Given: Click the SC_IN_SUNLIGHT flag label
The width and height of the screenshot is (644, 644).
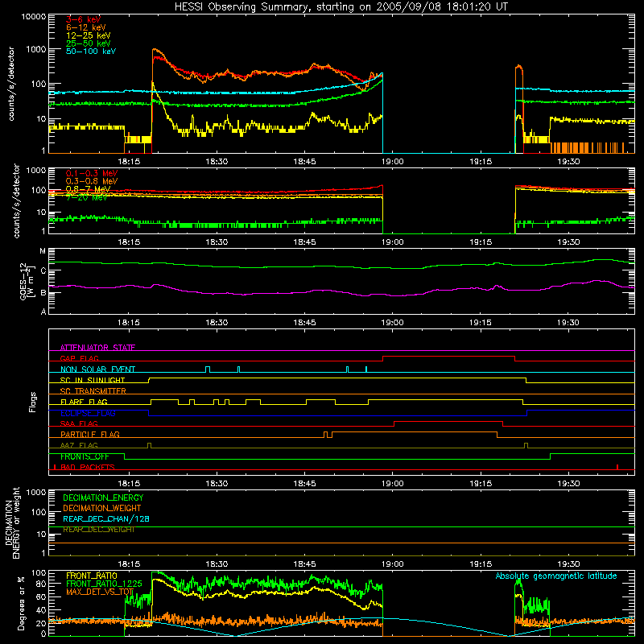Looking at the screenshot, I should pyautogui.click(x=93, y=380).
